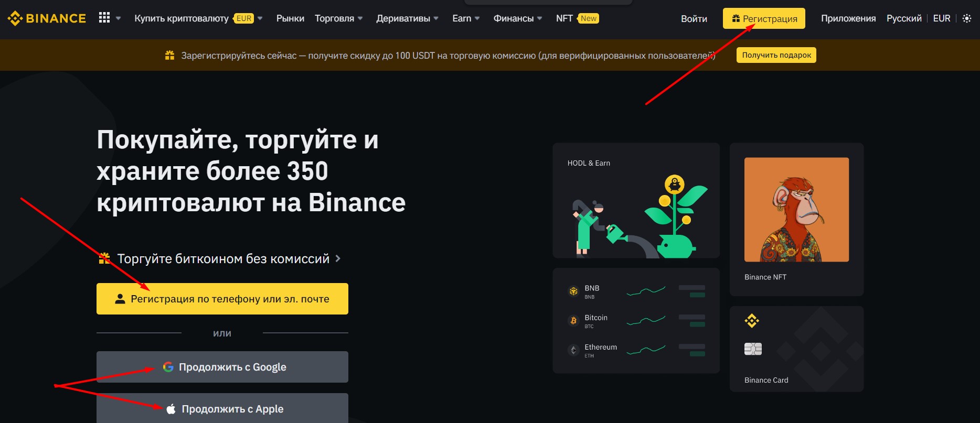The image size is (980, 423).
Task: Click the BNB coin icon
Action: click(x=573, y=291)
